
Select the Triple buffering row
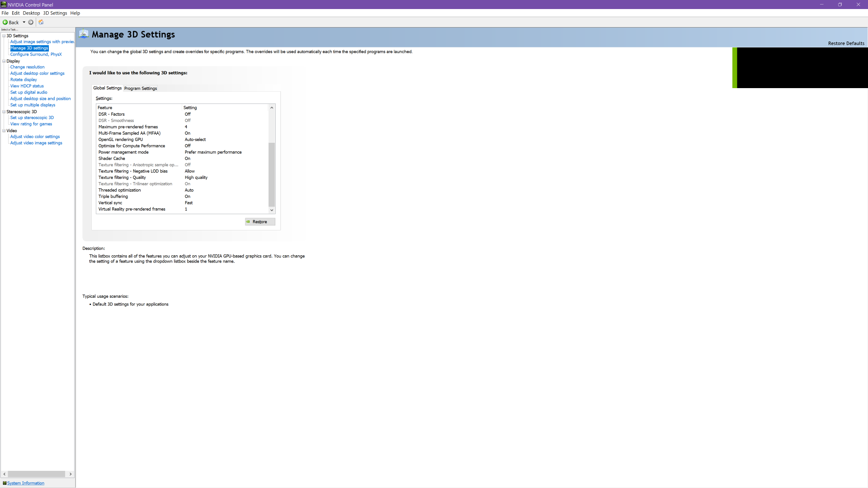183,197
